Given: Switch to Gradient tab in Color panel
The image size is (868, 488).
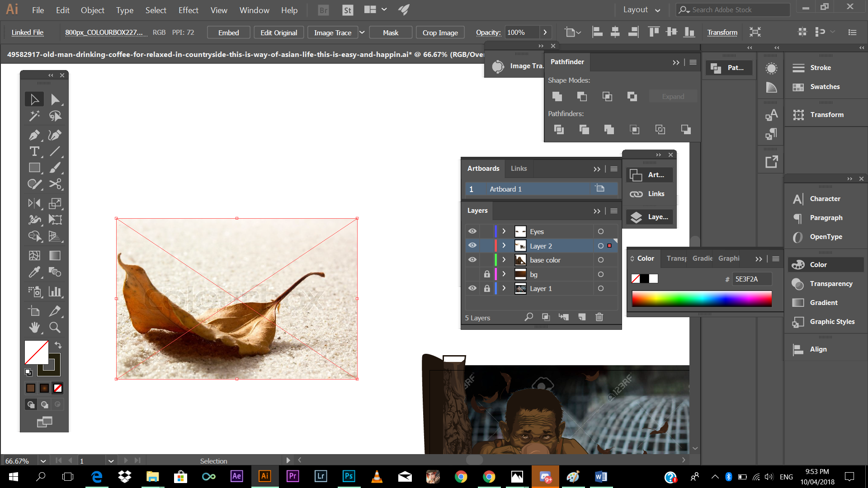Looking at the screenshot, I should (x=702, y=258).
